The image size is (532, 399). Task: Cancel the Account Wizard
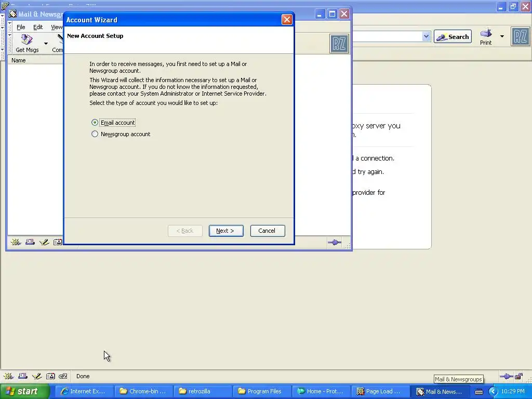click(268, 231)
